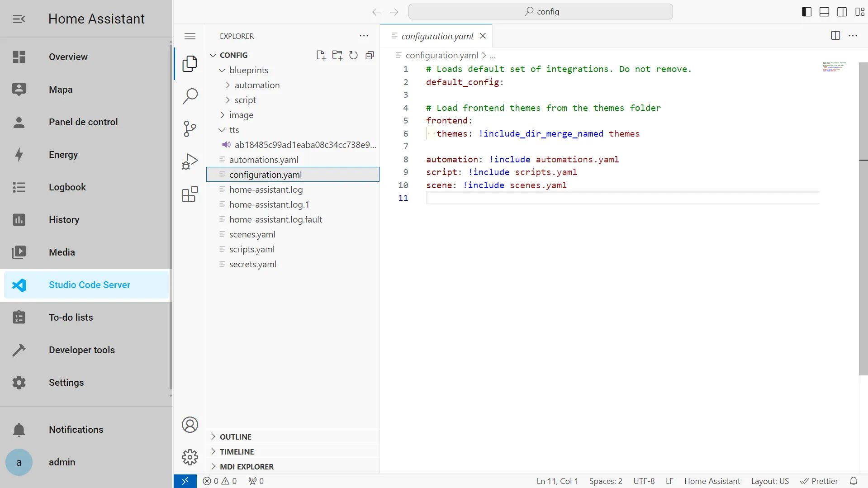Collapse the Home Assistant sidebar menu icon
Viewport: 868px width, 488px height.
click(x=19, y=19)
